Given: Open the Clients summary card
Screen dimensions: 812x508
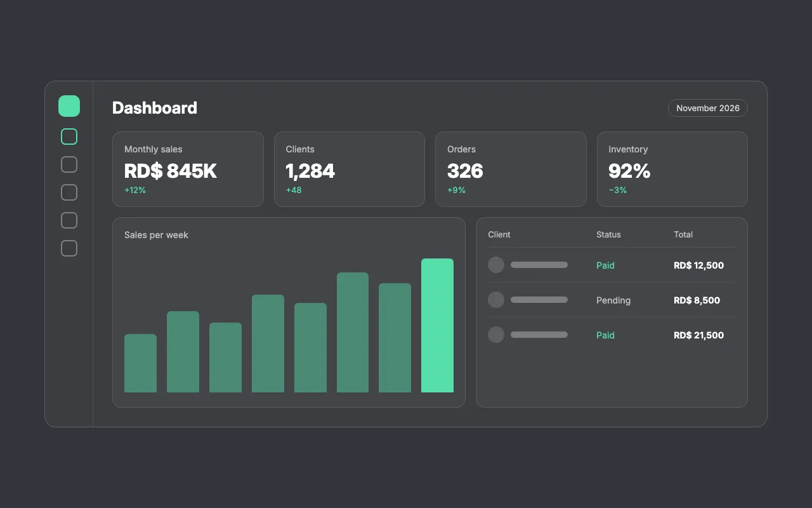Looking at the screenshot, I should click(x=350, y=169).
